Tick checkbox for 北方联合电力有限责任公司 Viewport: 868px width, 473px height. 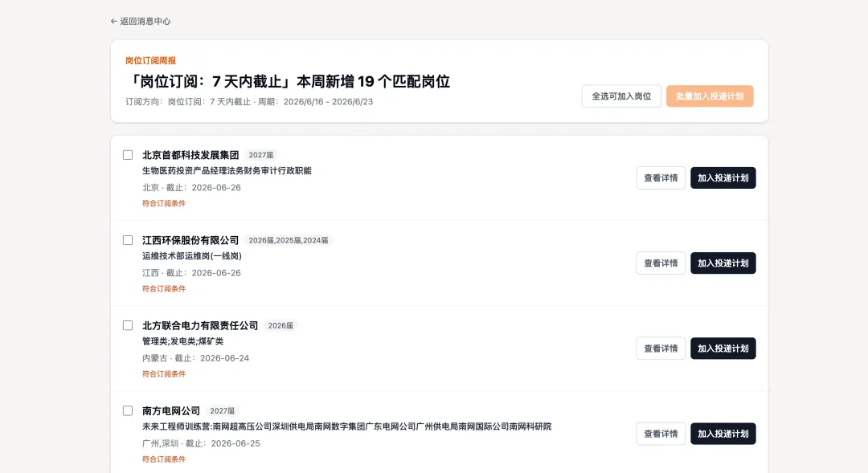(x=128, y=325)
